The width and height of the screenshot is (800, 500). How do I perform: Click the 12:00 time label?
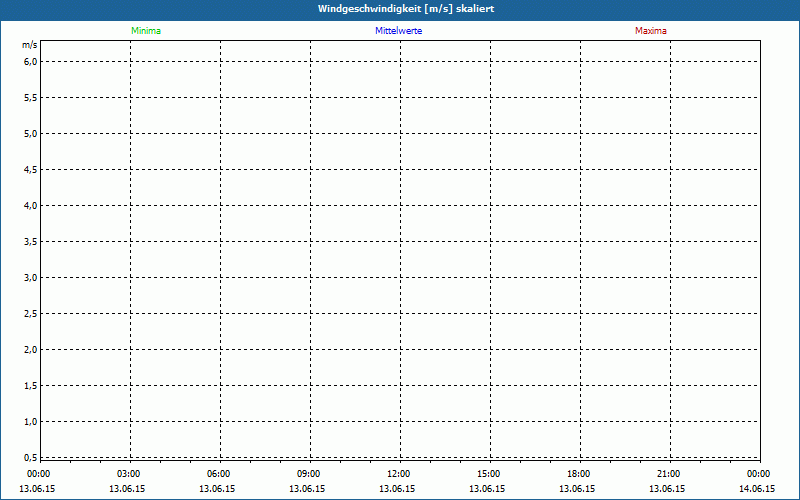pos(398,474)
